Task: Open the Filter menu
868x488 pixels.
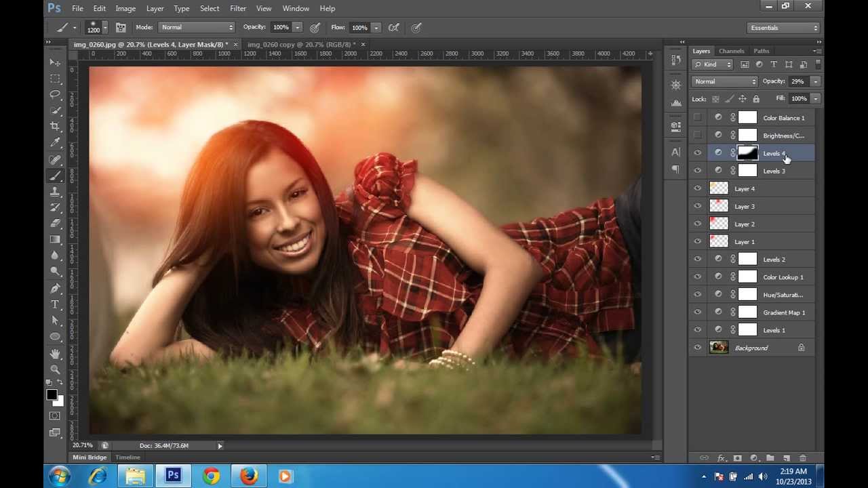Action: [x=237, y=8]
